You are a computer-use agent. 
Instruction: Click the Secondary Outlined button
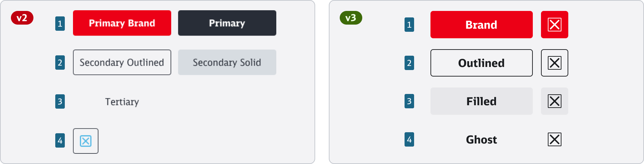pos(122,62)
